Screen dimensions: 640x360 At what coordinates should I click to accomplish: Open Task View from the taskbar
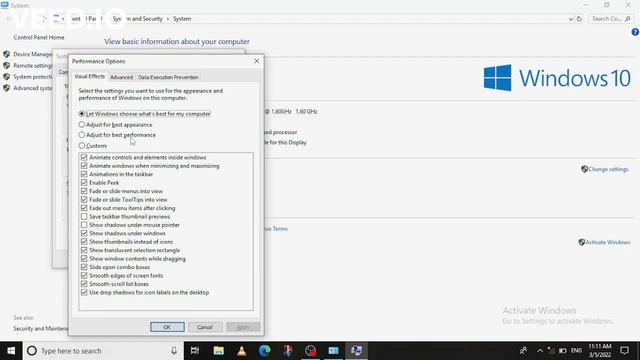(x=195, y=351)
